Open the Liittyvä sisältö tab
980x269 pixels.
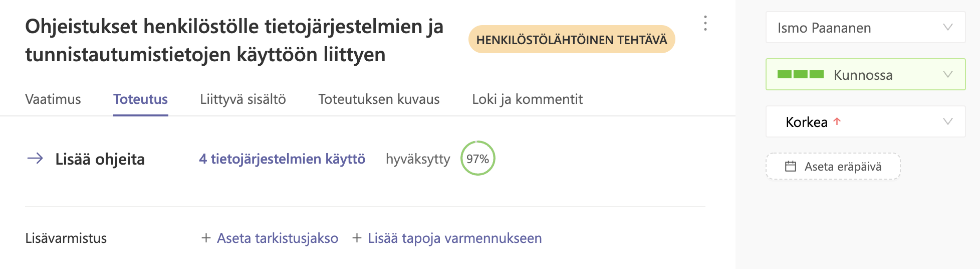pos(243,99)
